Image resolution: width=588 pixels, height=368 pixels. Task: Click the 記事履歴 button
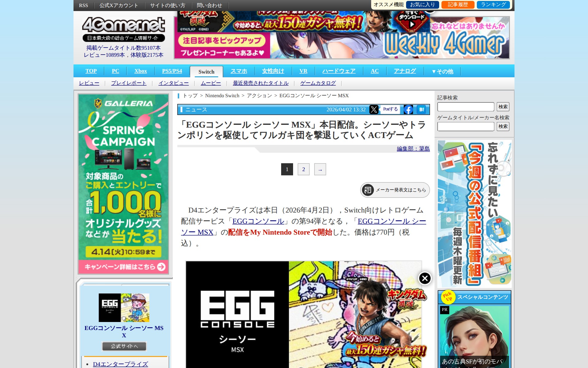click(x=458, y=5)
